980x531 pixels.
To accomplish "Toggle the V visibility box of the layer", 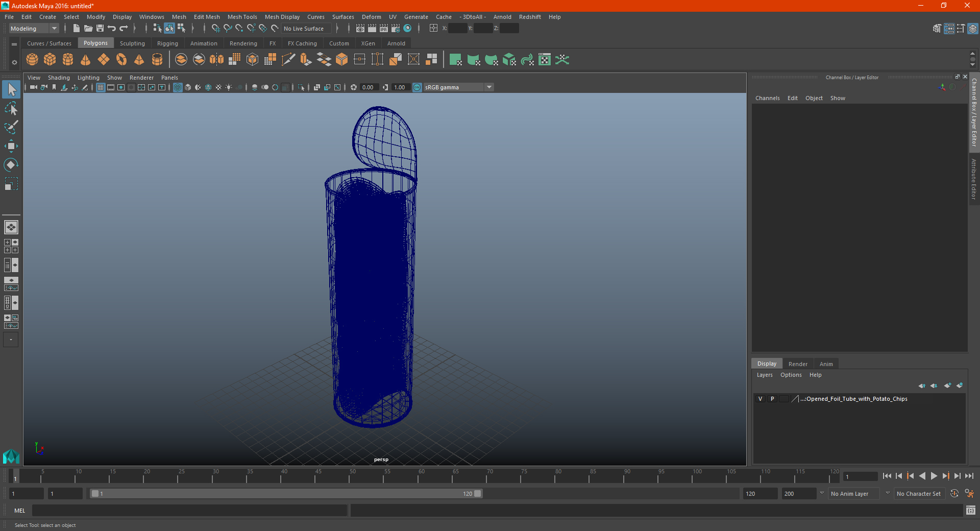I will pos(761,399).
